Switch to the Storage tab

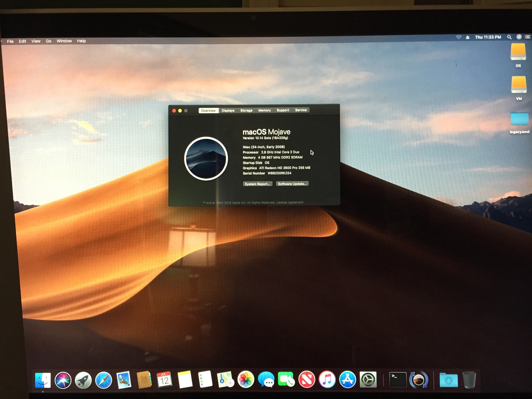(x=246, y=110)
